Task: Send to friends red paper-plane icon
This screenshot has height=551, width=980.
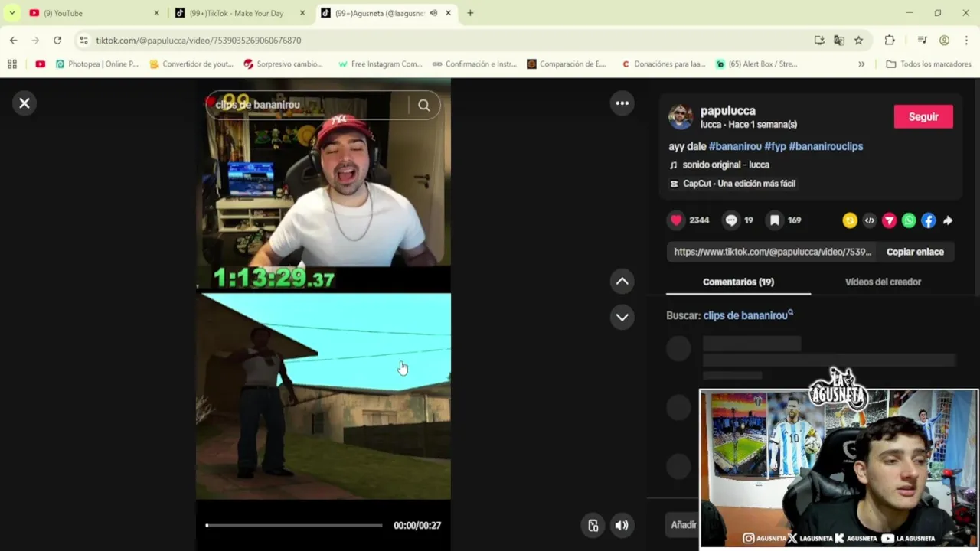Action: [889, 220]
